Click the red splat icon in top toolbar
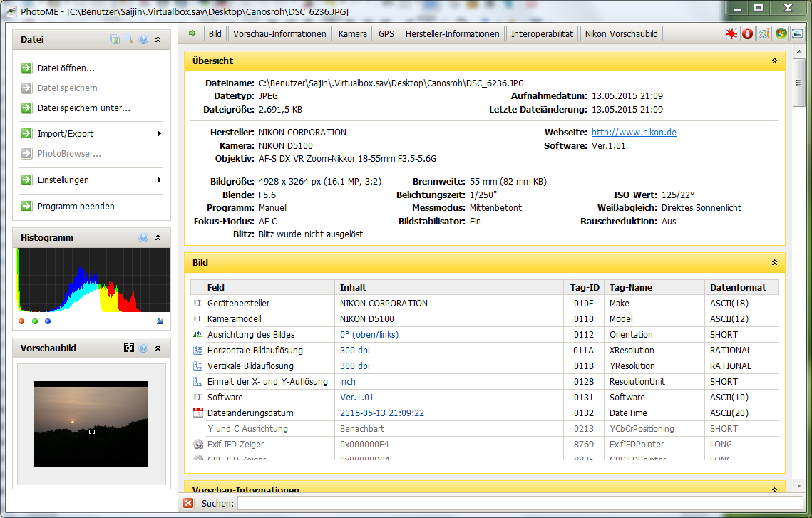The height and width of the screenshot is (518, 812). click(731, 33)
